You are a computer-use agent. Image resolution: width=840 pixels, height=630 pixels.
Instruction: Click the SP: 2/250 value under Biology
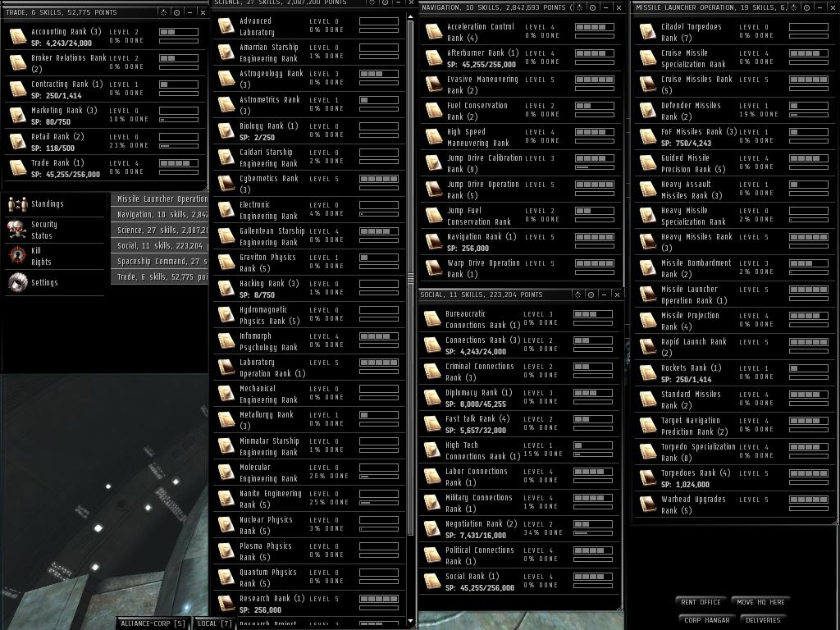[257, 137]
